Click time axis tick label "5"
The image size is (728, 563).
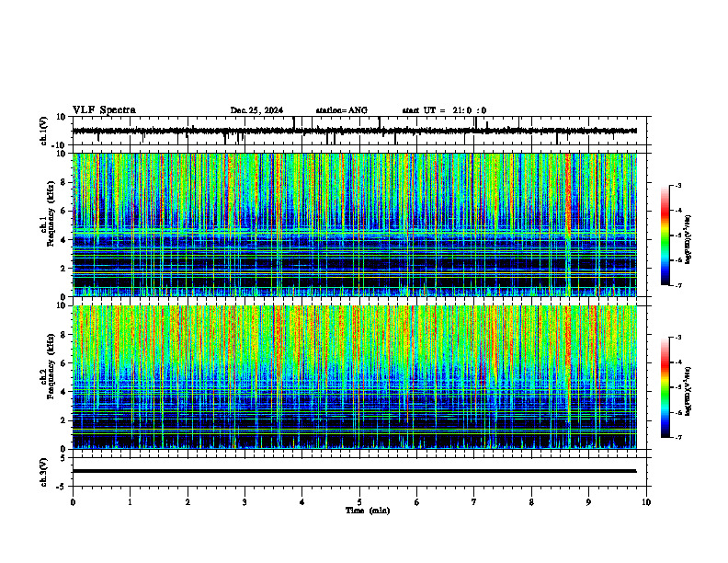359,502
